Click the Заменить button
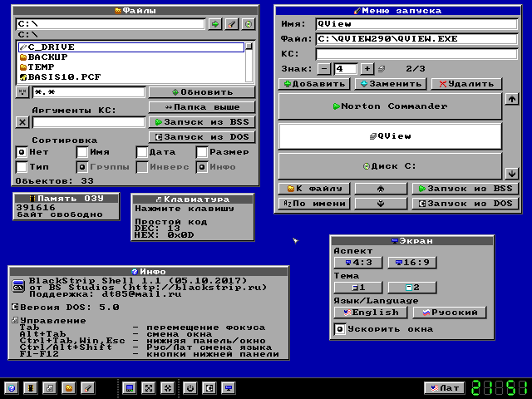The height and width of the screenshot is (399, 532). (x=391, y=84)
